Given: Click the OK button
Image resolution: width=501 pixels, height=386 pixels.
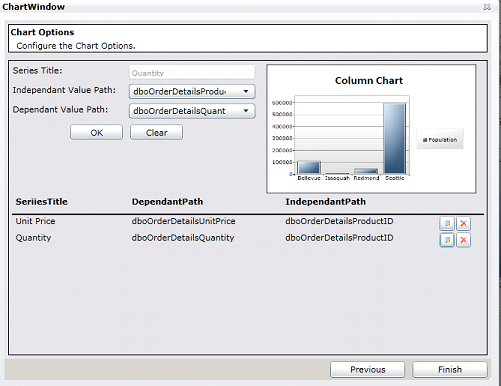Looking at the screenshot, I should (96, 132).
